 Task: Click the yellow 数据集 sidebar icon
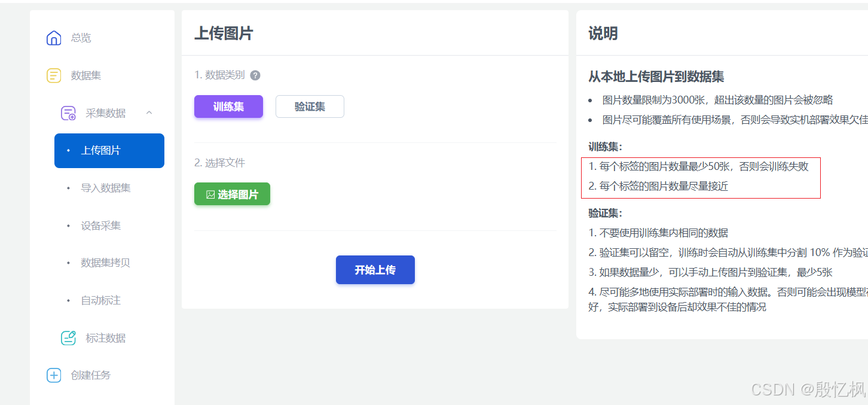(54, 76)
